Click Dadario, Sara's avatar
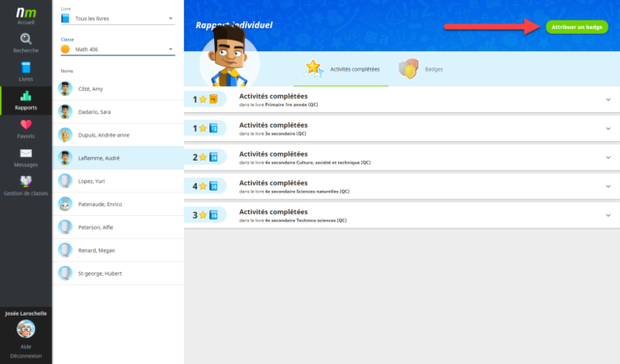Screen dimensions: 620x364 point(65,112)
